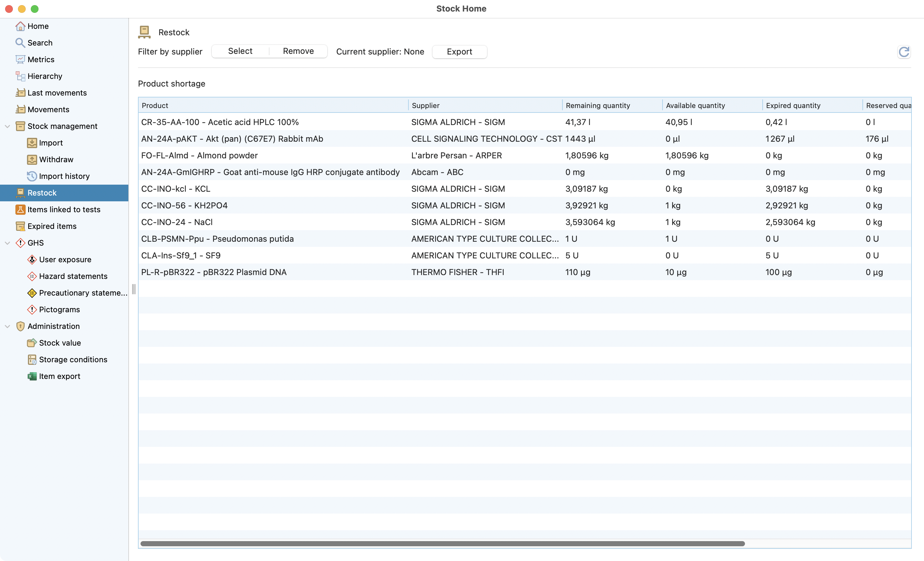Refresh the restock list with reload icon
Viewport: 924px width, 561px height.
(x=904, y=52)
